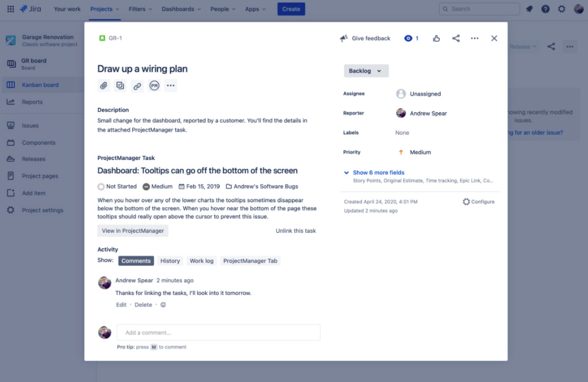Click the Andrew Spear reporter field
This screenshot has height=382, width=588.
[422, 113]
